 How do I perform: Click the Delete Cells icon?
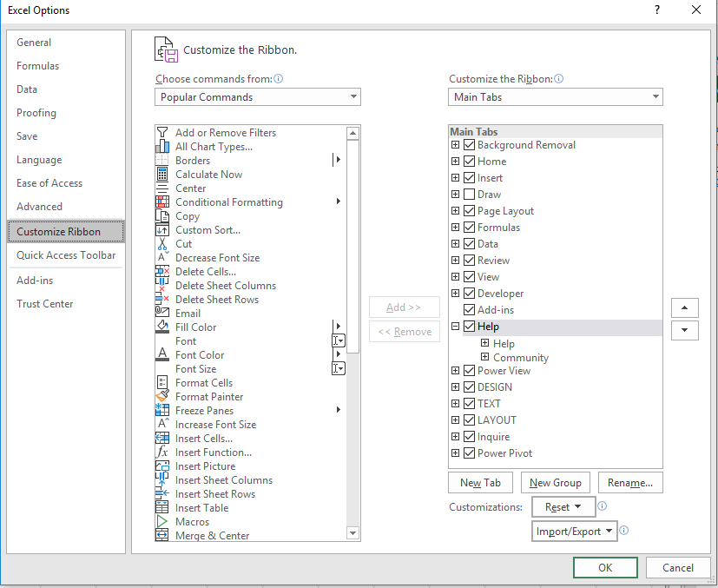coord(162,272)
